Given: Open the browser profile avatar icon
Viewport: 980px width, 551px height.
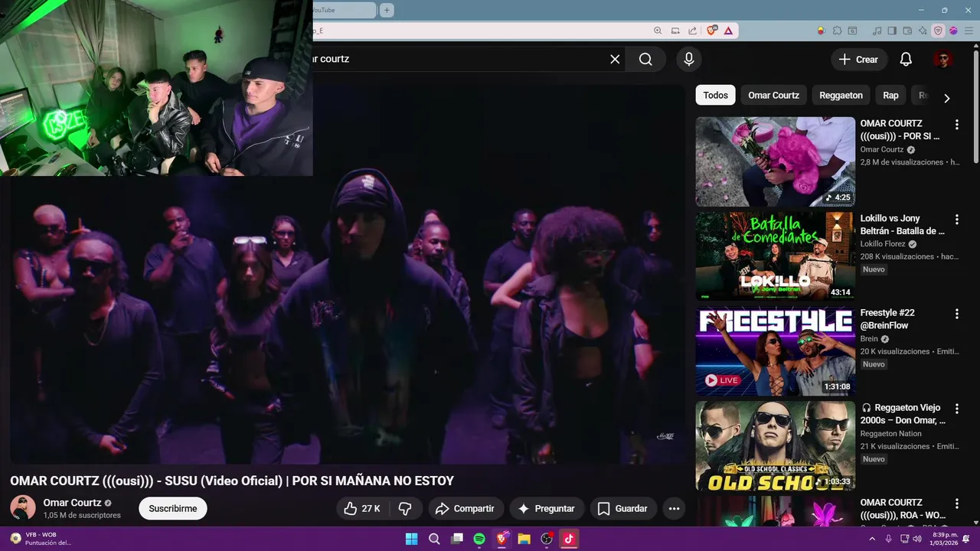Looking at the screenshot, I should [953, 31].
